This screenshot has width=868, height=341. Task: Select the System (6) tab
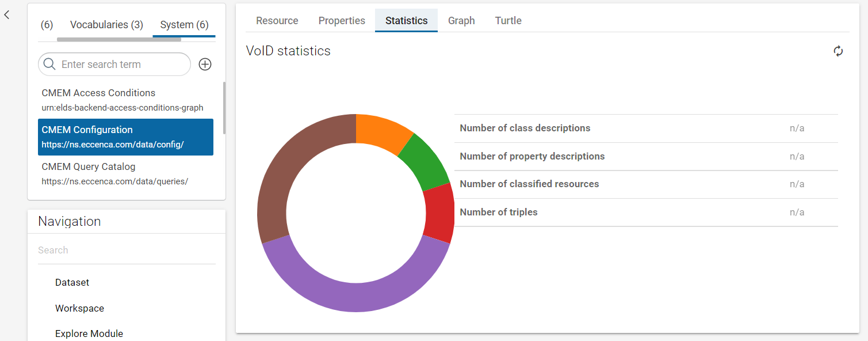pos(184,25)
